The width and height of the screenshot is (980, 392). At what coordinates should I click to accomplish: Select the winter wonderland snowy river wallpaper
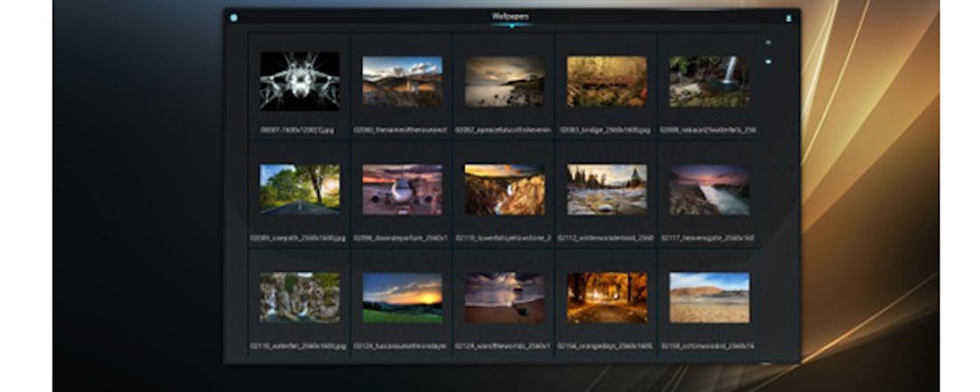point(607,189)
